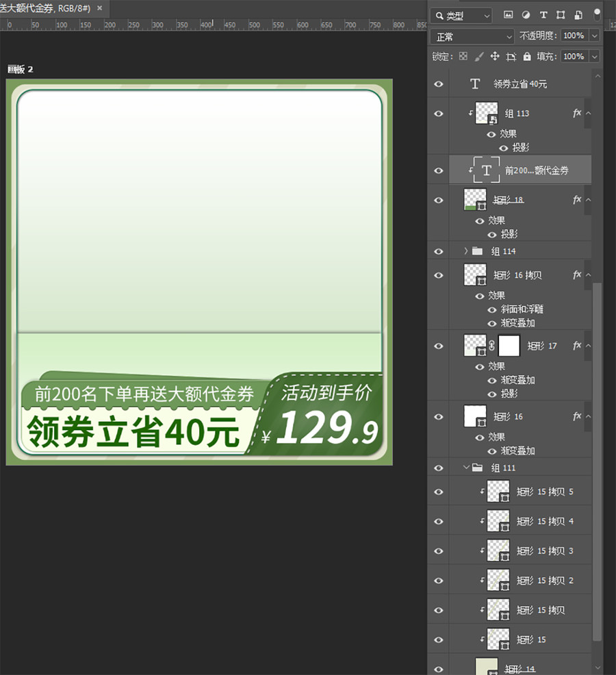
Task: Lock image pixels brush icon
Action: point(479,56)
